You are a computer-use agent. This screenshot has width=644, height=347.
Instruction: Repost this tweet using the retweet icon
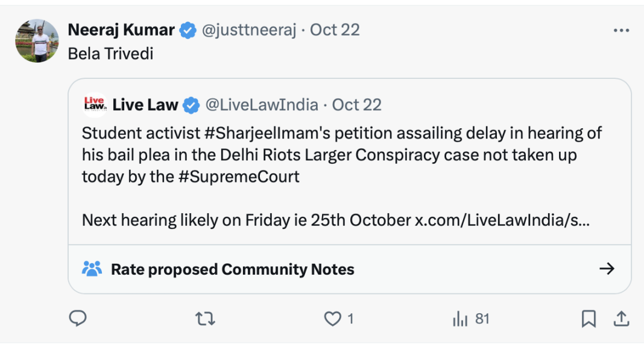205,319
